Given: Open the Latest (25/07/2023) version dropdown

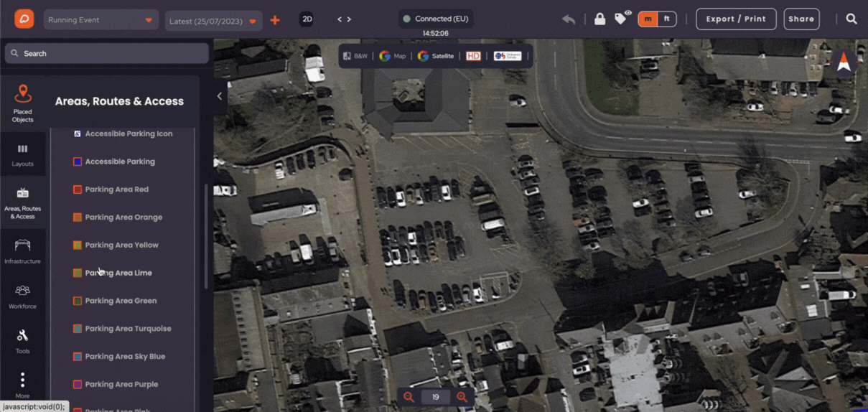Looking at the screenshot, I should click(x=213, y=21).
